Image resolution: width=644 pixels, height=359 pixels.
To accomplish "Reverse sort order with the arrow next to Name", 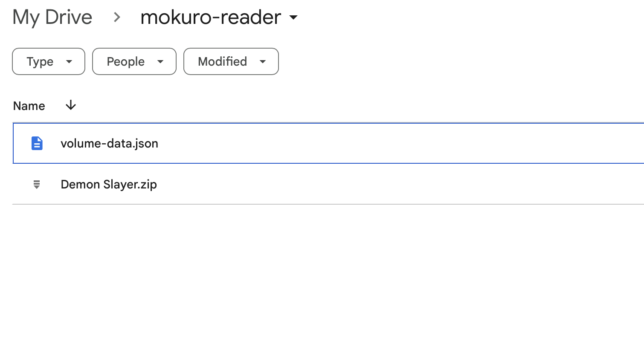I will click(71, 105).
